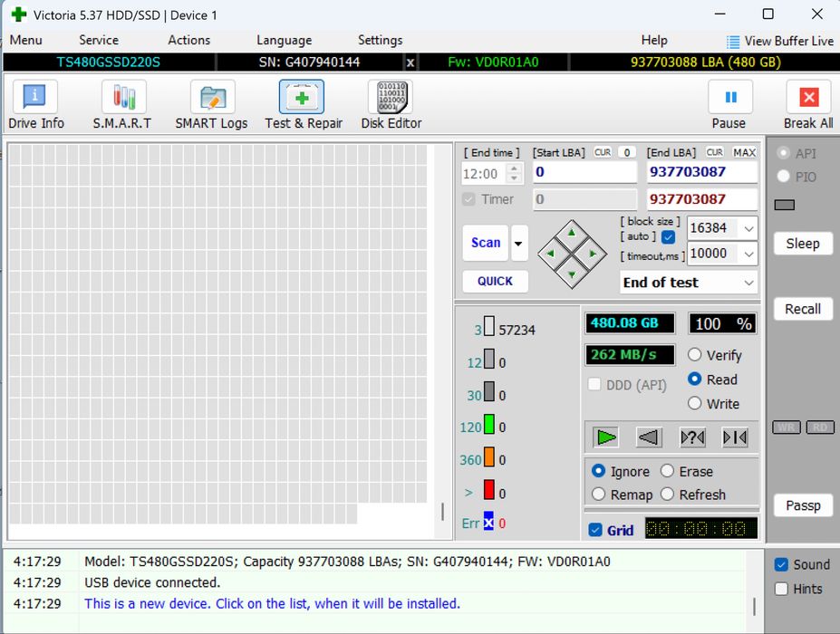Click the green Victoria cross logo in title bar
Screen dimensions: 840x634
(19, 14)
